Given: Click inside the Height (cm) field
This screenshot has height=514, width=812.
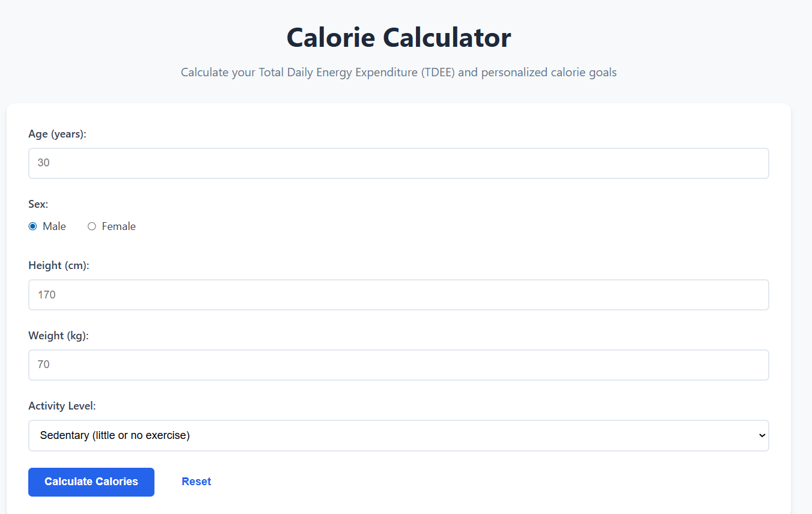Looking at the screenshot, I should (x=398, y=294).
